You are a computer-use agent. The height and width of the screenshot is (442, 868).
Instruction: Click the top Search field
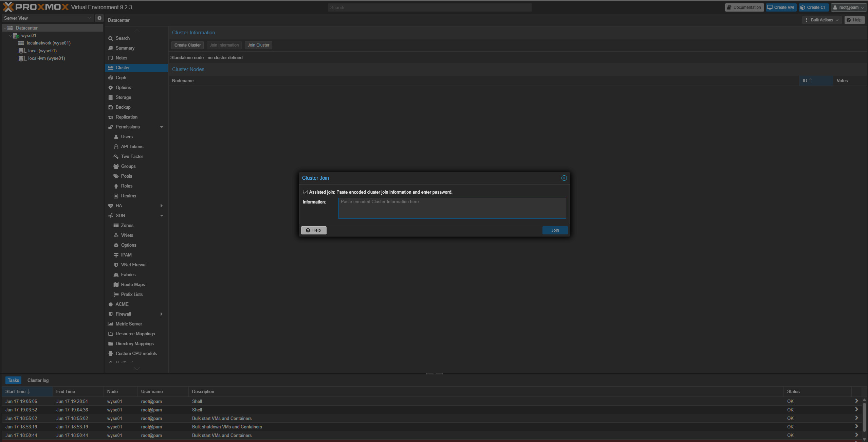(x=429, y=7)
